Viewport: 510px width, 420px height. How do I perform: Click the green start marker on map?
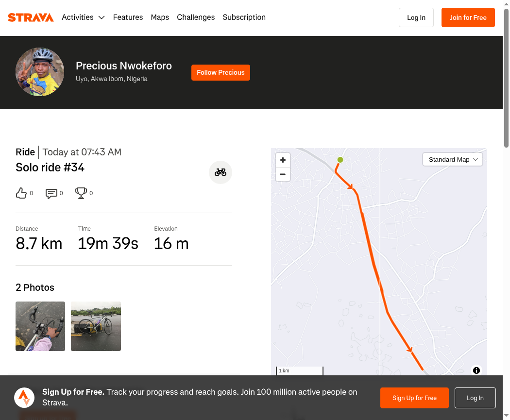[x=340, y=160]
